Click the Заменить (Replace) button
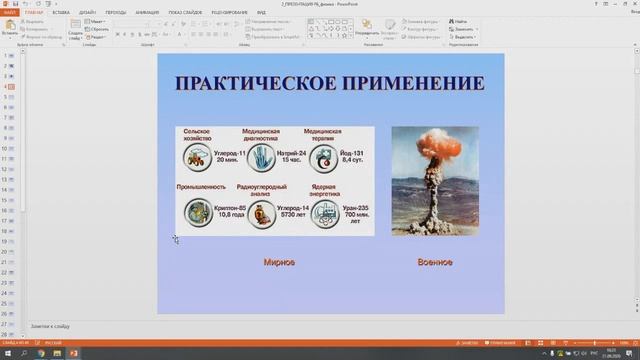 click(x=462, y=29)
